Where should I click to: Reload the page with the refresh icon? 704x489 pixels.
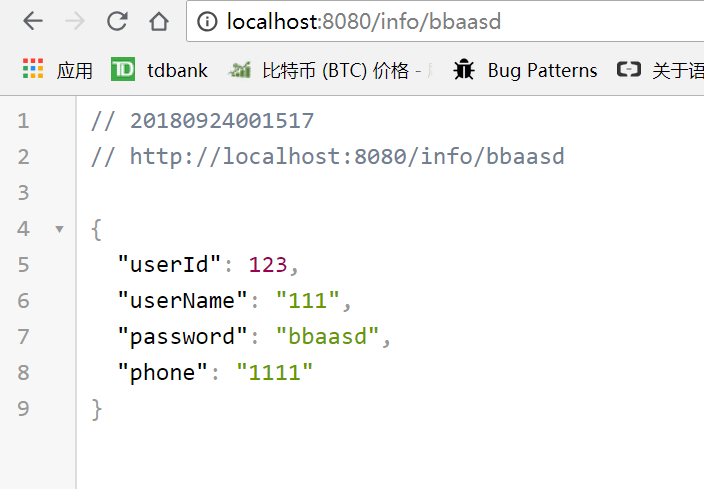(117, 21)
